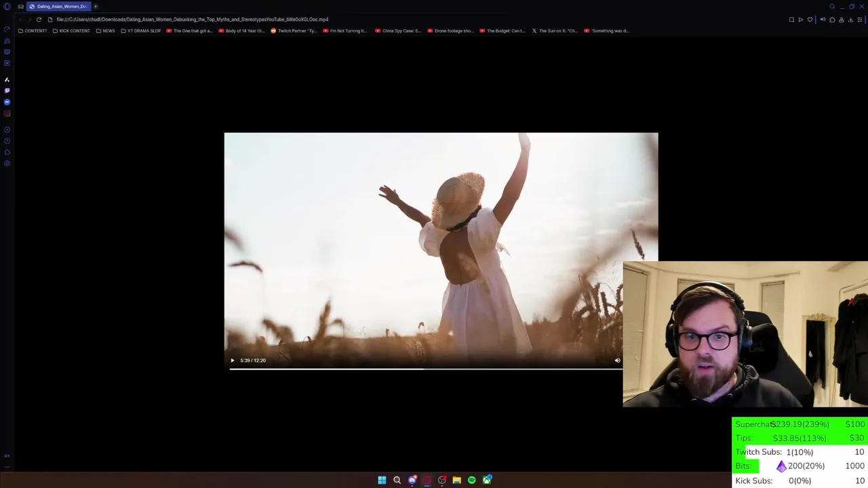Open 'Something was d...' bookmark
This screenshot has height=488, width=868.
[607, 30]
